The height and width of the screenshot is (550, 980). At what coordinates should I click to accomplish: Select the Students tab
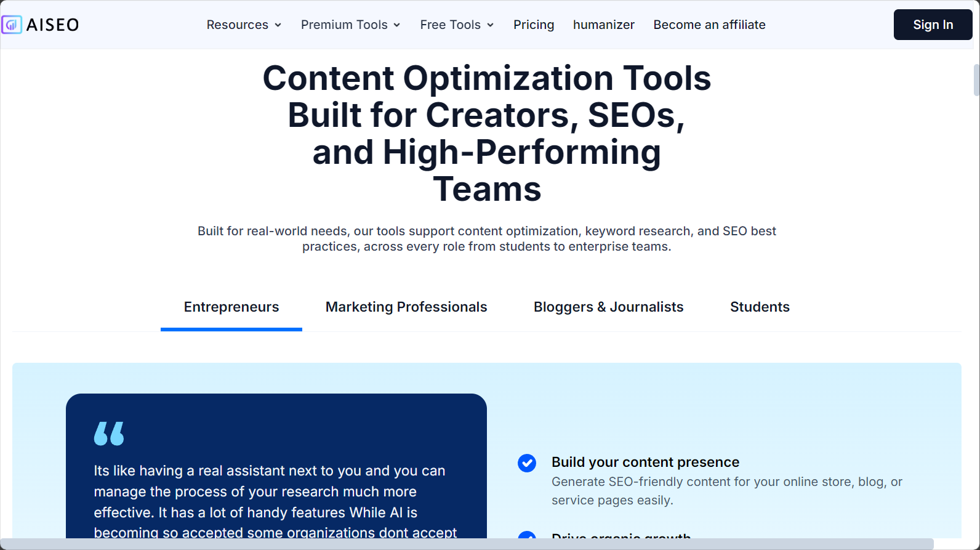pyautogui.click(x=760, y=307)
